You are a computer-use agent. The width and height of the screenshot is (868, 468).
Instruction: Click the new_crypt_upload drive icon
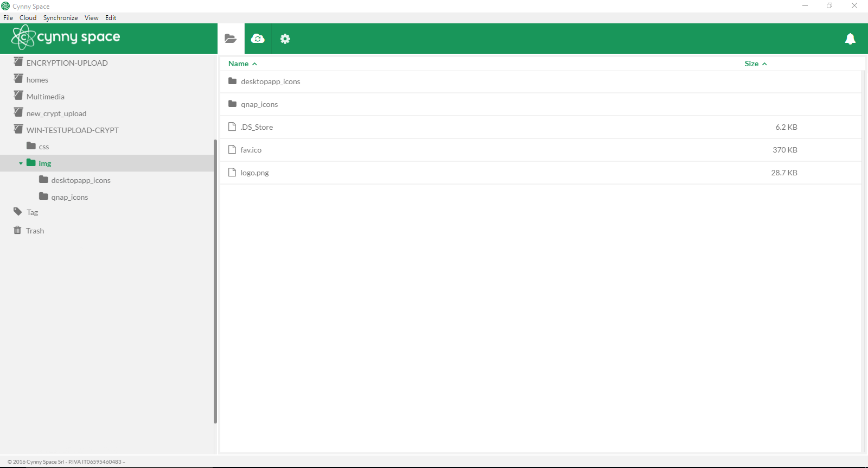tap(18, 112)
